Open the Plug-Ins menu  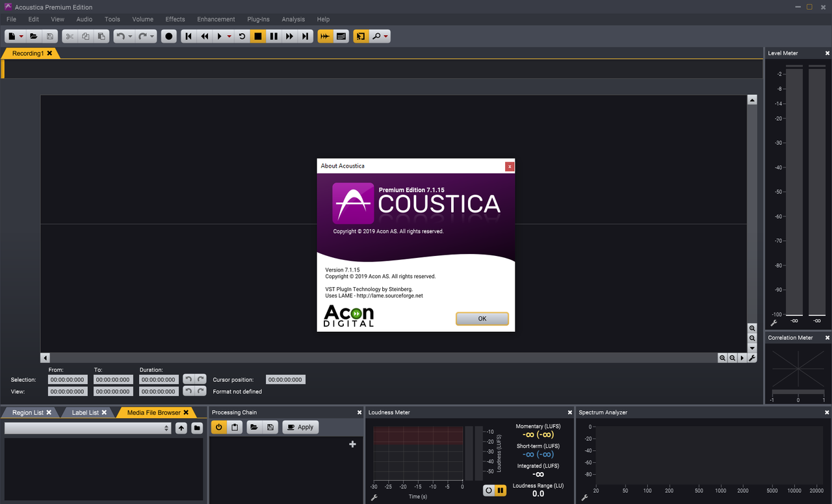(x=258, y=19)
